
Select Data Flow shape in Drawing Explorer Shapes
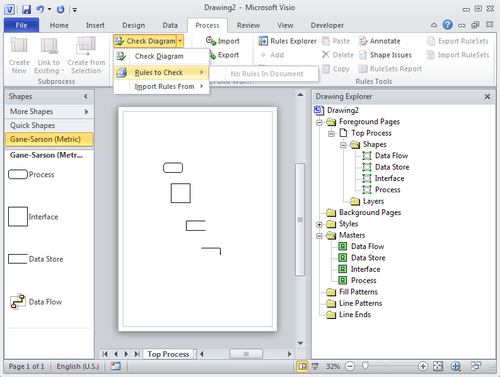click(x=385, y=156)
